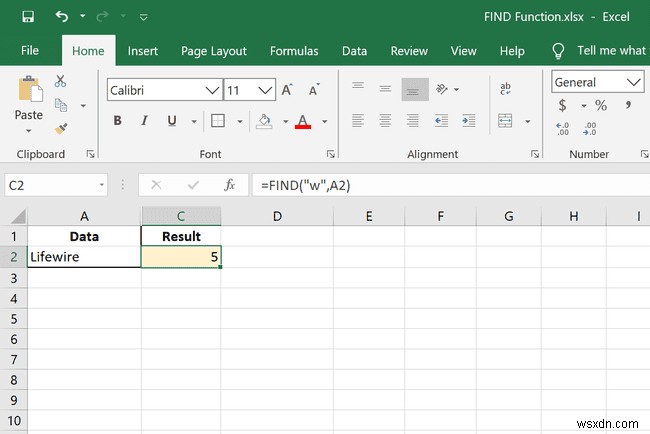650x434 pixels.
Task: Click the Save icon in title bar
Action: click(x=28, y=17)
